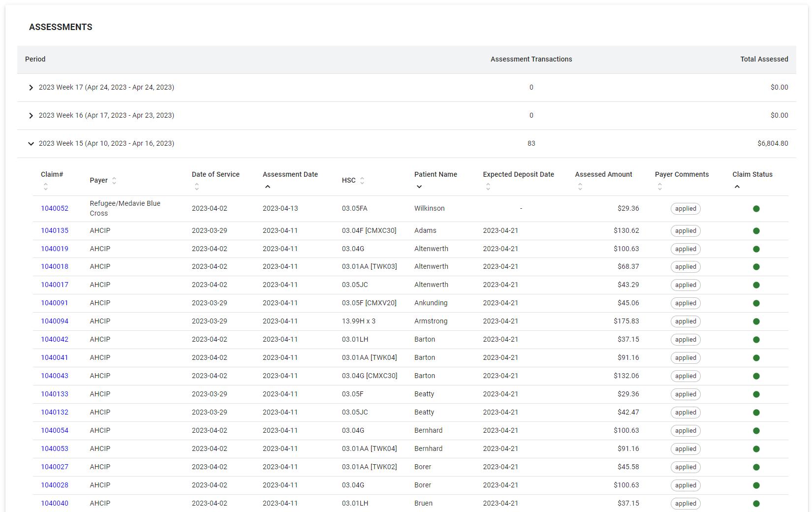The image size is (812, 512).
Task: Click patient name Ankunding
Action: coord(431,303)
